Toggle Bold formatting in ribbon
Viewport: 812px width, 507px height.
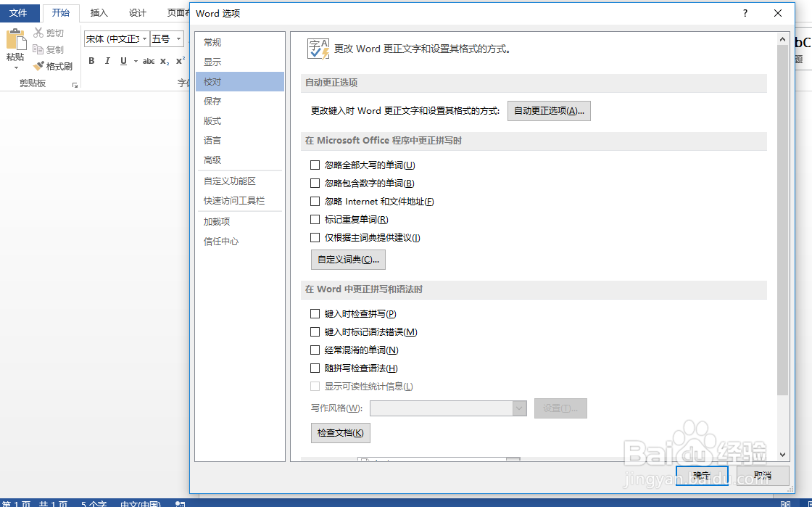pos(91,61)
